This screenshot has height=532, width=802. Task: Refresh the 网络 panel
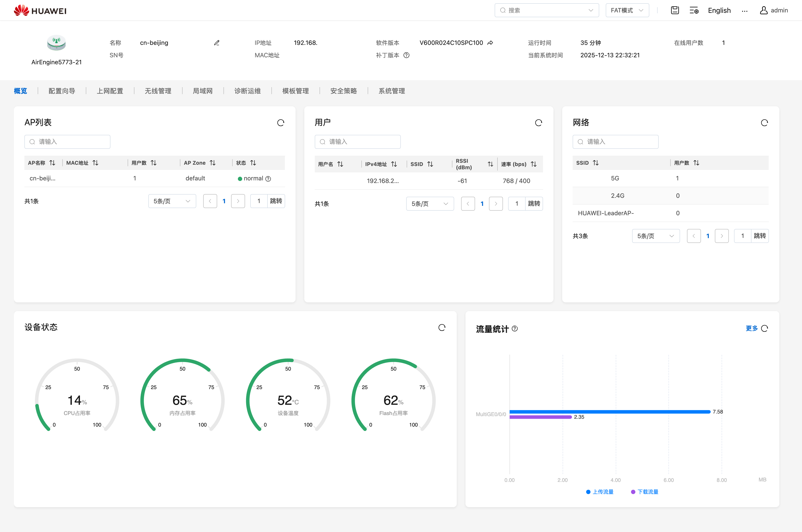click(764, 122)
